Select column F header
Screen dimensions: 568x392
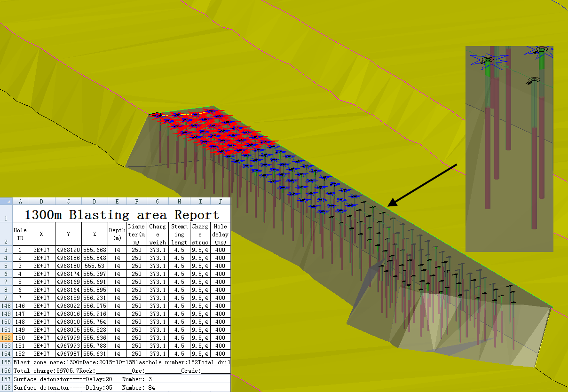pos(136,201)
